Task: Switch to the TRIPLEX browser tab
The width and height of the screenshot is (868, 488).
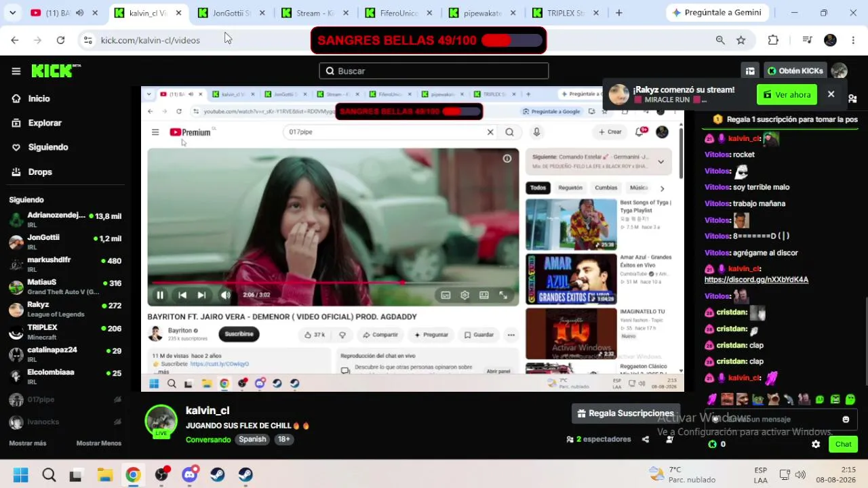Action: tap(567, 13)
